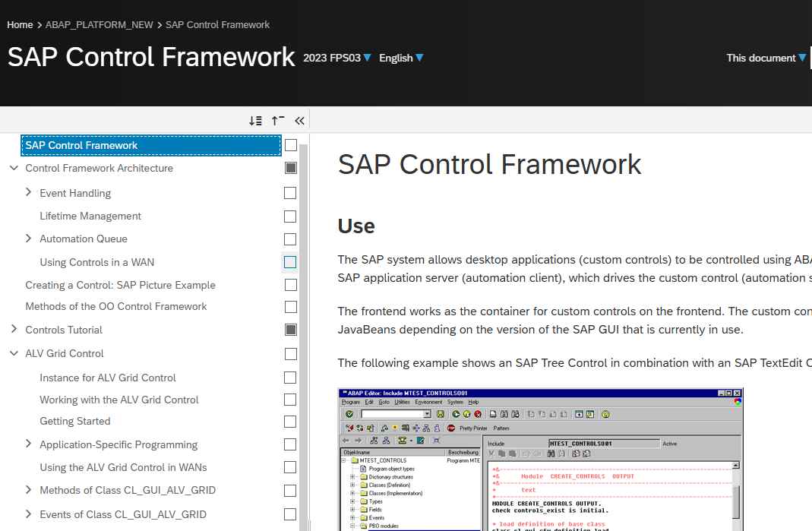Image resolution: width=812 pixels, height=531 pixels.
Task: Check Methods of the OO Control Framework box
Action: click(x=291, y=307)
